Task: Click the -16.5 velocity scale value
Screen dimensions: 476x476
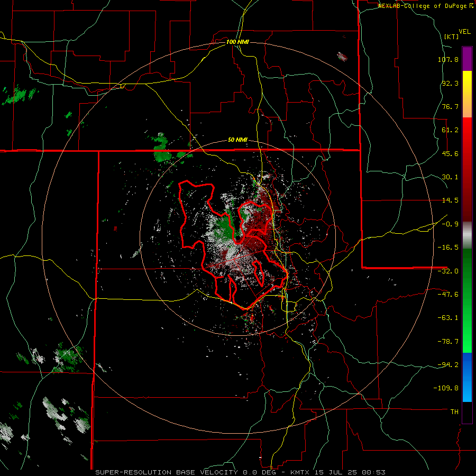Action: (x=448, y=248)
